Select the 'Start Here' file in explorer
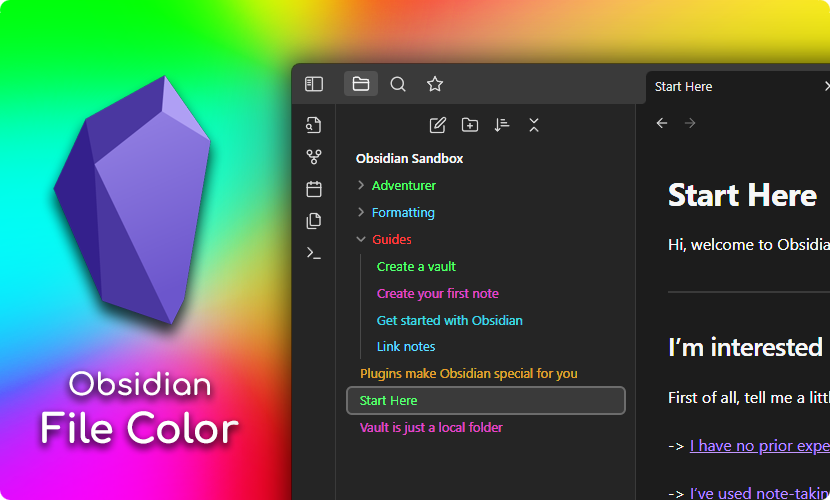The height and width of the screenshot is (500, 830). 486,401
